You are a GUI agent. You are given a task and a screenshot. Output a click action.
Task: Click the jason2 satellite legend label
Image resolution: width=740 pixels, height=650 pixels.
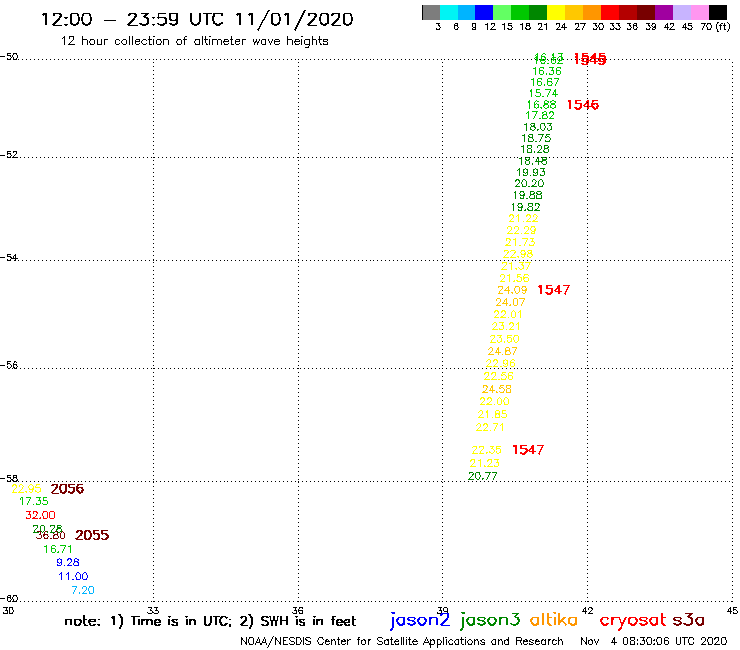pos(420,620)
